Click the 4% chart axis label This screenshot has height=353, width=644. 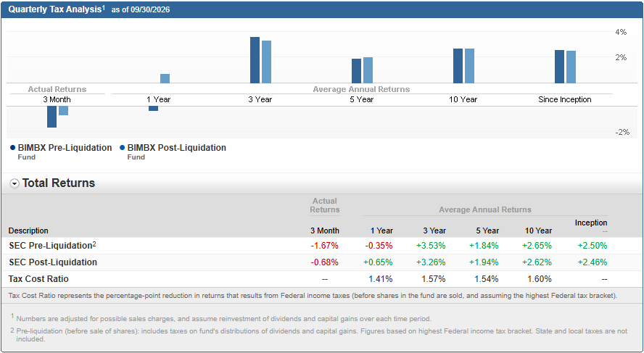click(621, 32)
